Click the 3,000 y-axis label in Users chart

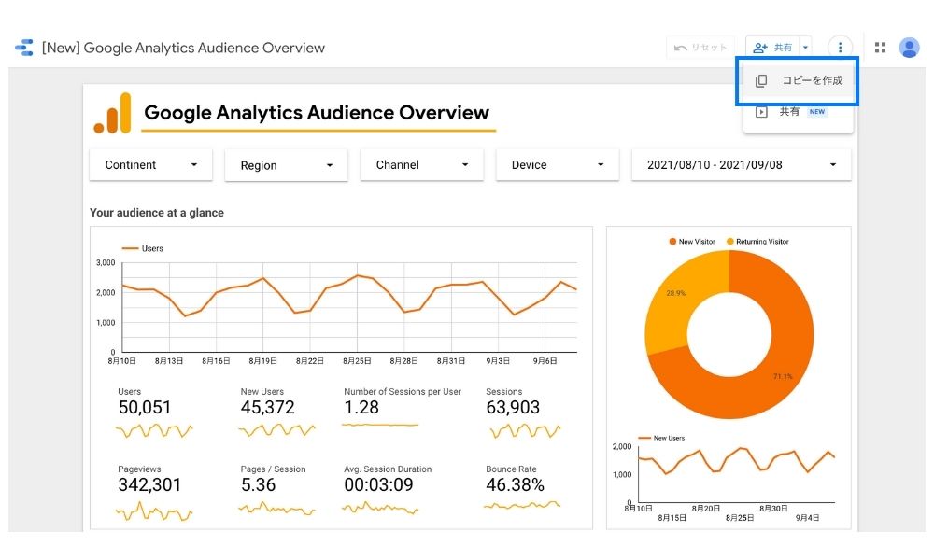pos(106,262)
